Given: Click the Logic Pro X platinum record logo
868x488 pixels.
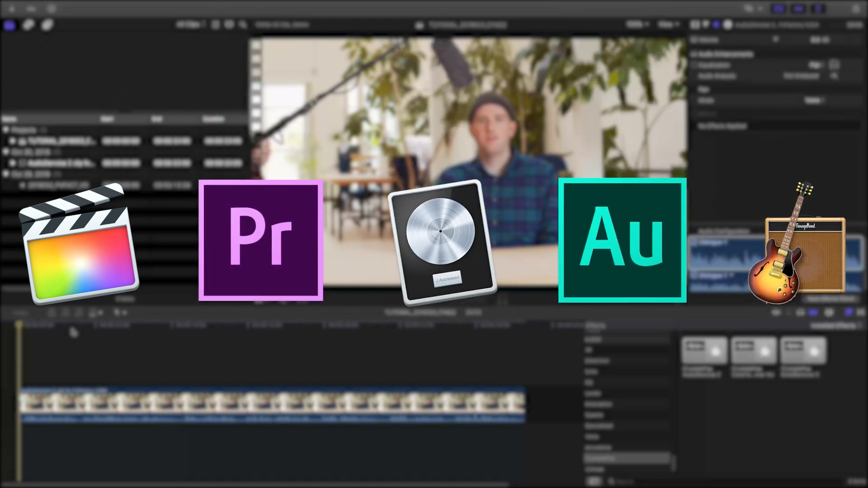Looking at the screenshot, I should click(x=443, y=243).
